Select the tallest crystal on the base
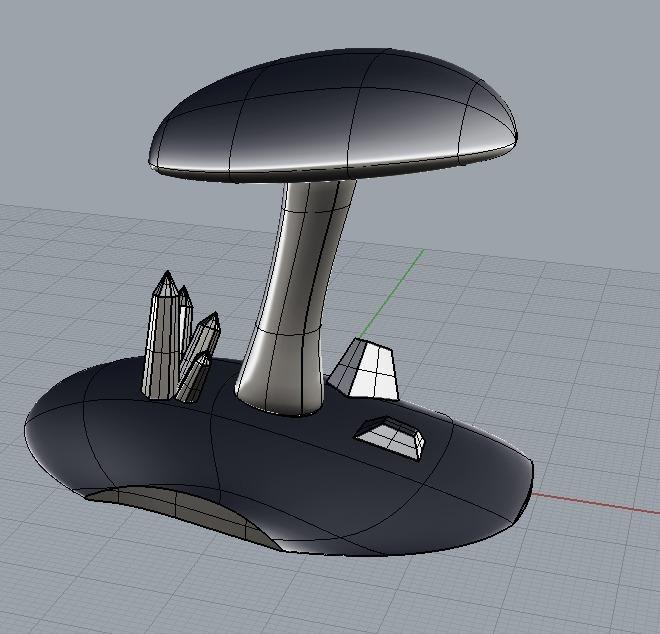 pyautogui.click(x=162, y=337)
